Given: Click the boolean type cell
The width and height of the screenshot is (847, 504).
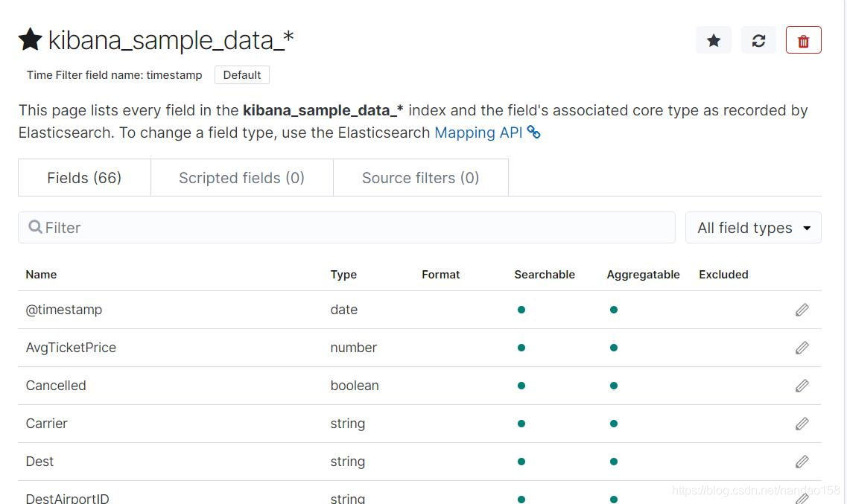Looking at the screenshot, I should pyautogui.click(x=355, y=386).
